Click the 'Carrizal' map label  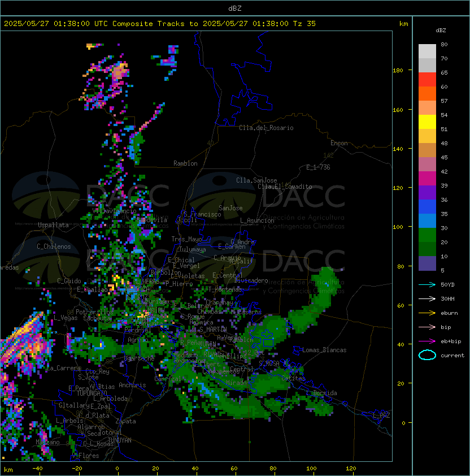click(x=168, y=379)
